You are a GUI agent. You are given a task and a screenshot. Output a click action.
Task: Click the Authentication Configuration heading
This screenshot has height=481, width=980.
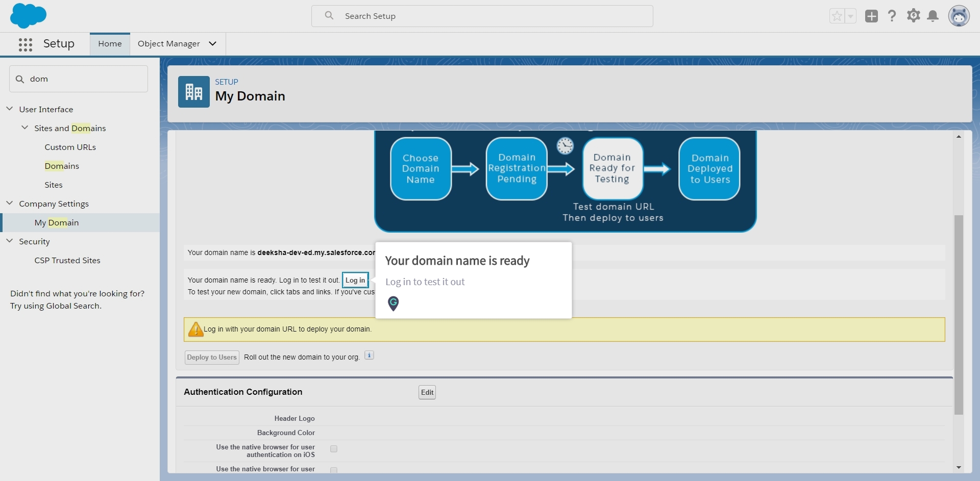(243, 392)
